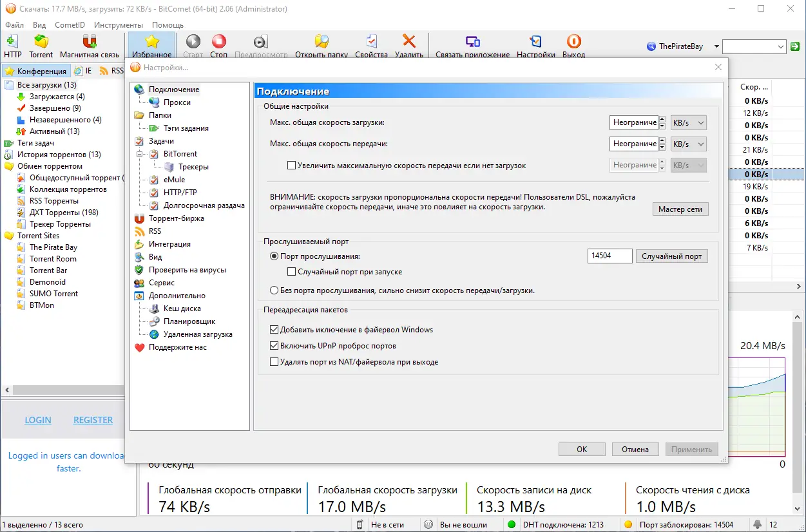Open the Помощь menu
Screen dimensions: 806x532
pyautogui.click(x=168, y=25)
